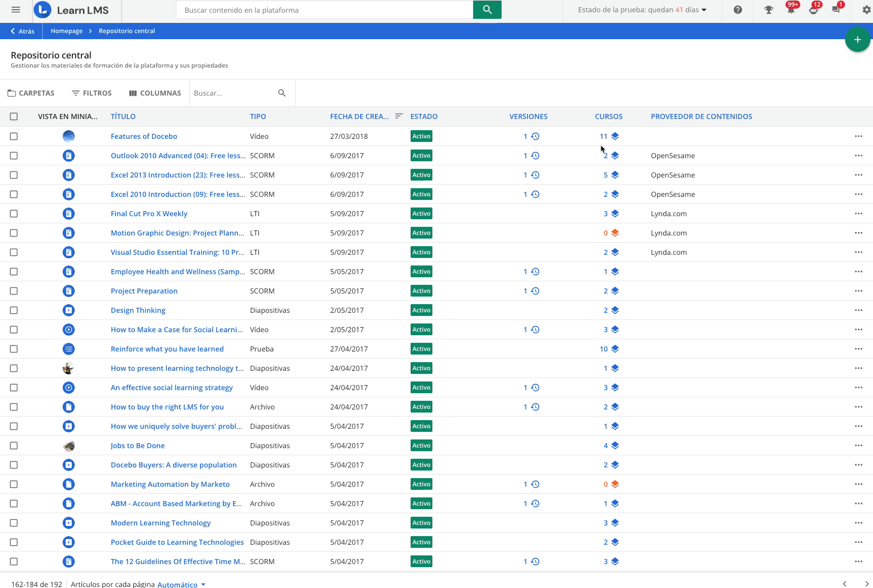Click the Buscar repository search field
873x588 pixels.
pos(233,93)
